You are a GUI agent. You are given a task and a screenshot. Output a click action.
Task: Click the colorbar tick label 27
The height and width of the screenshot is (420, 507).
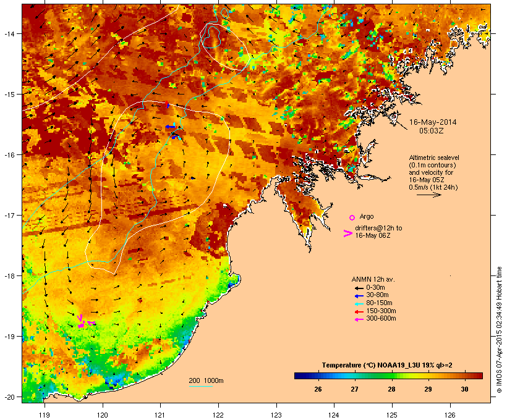click(x=354, y=389)
